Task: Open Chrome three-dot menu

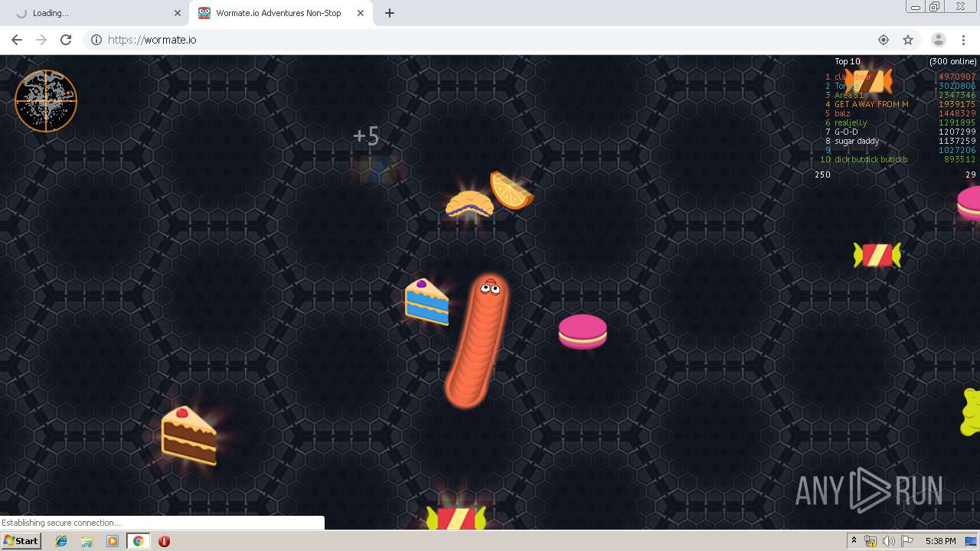Action: (964, 40)
